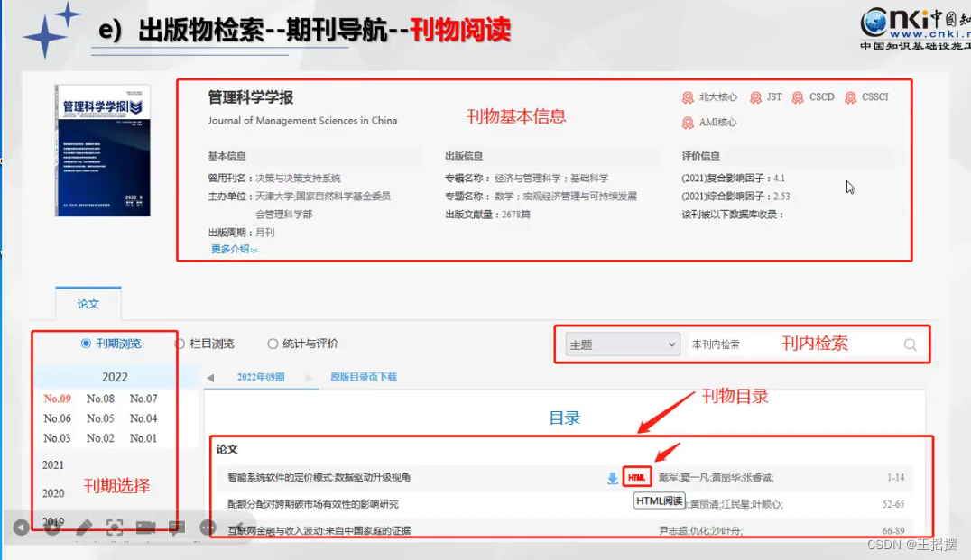
Task: Open issue No.06 of 2022
Action: click(57, 418)
